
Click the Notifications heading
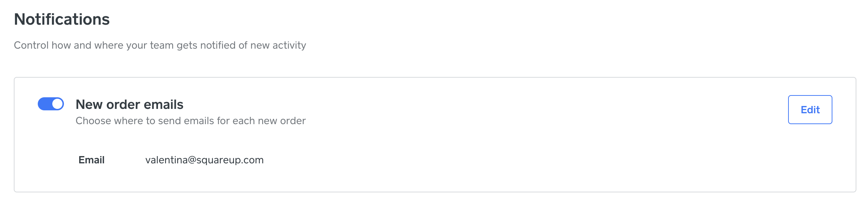point(62,19)
